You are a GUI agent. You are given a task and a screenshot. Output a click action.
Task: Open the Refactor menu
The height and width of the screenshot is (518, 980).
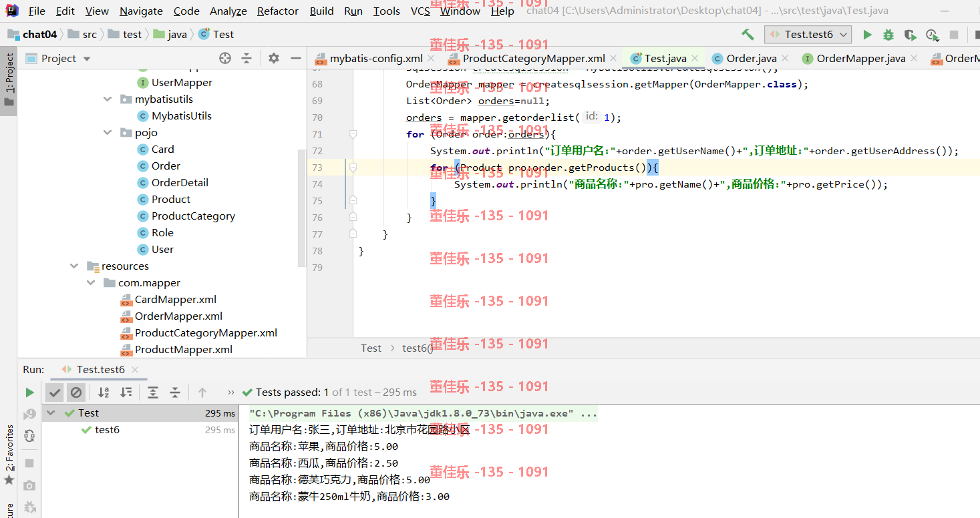(x=278, y=11)
